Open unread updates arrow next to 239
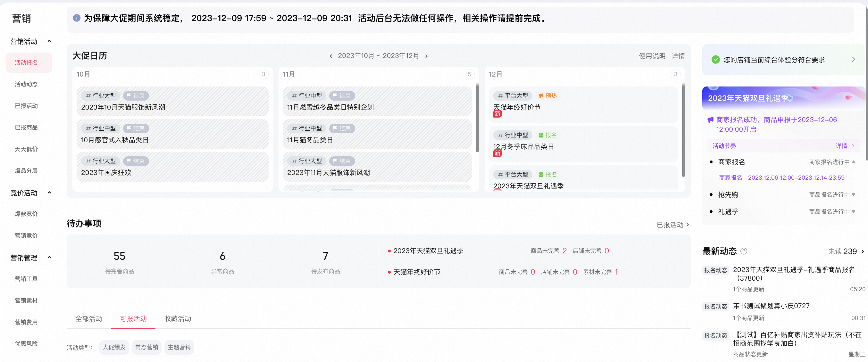This screenshot has width=868, height=362. [x=863, y=251]
